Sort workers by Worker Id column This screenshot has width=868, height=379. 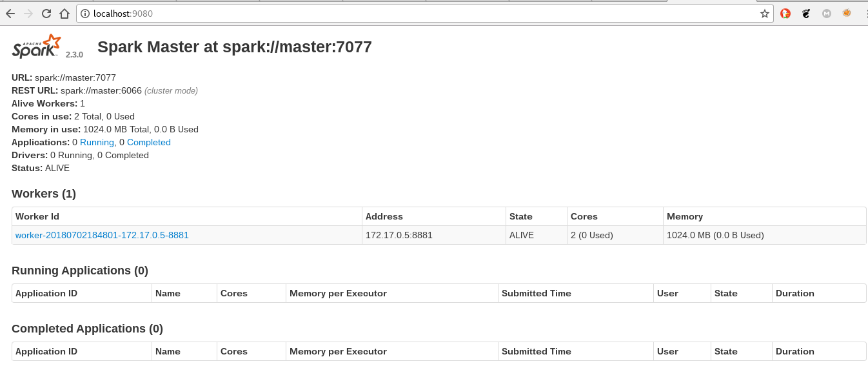(x=37, y=216)
